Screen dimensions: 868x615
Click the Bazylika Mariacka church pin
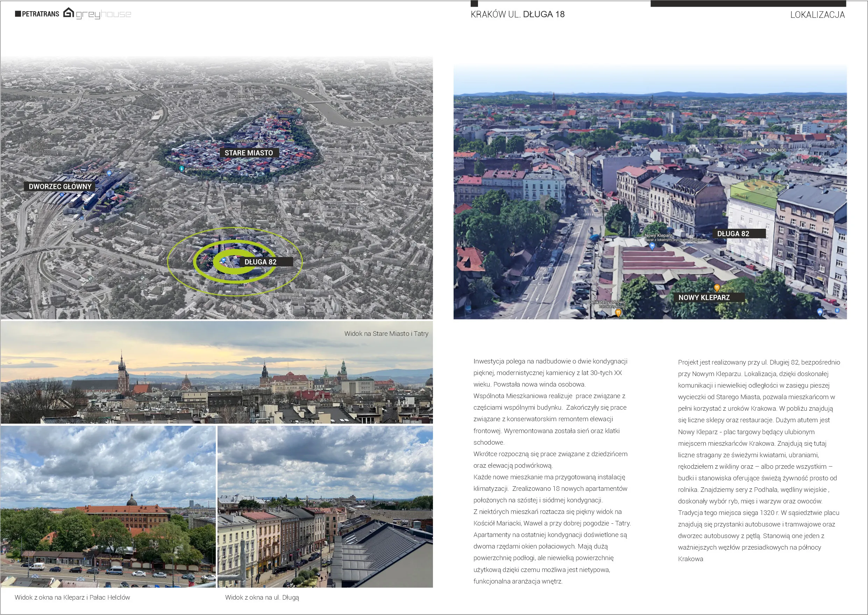pyautogui.click(x=232, y=140)
